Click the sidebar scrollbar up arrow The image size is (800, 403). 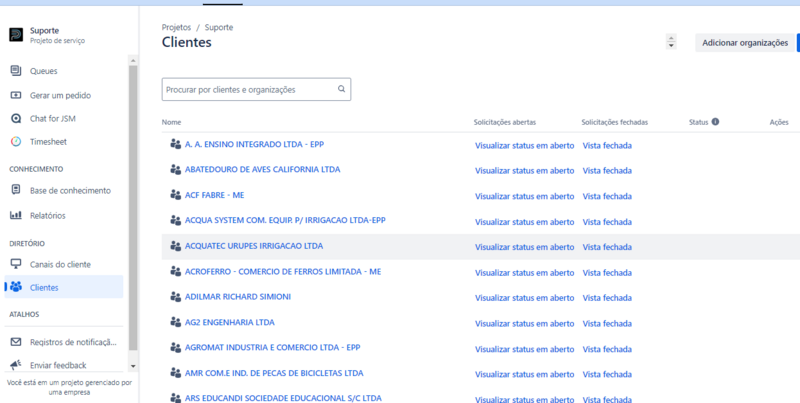click(x=133, y=61)
